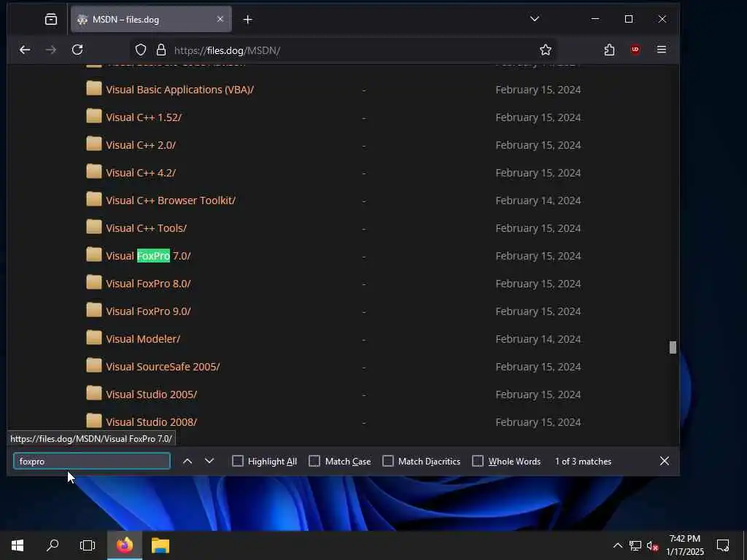Click folder icon beside Visual Studio 2005/
The width and height of the screenshot is (747, 560).
(94, 393)
